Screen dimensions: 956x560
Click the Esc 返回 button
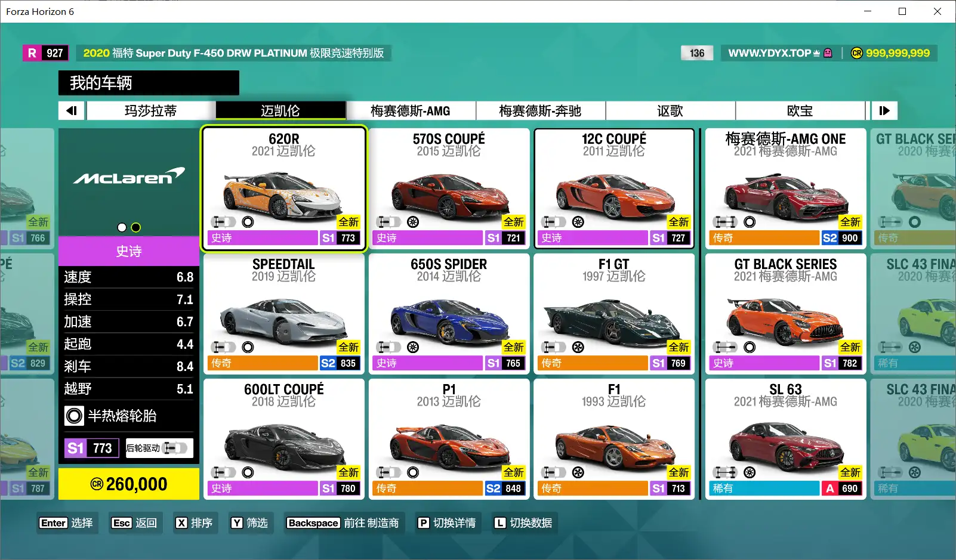pyautogui.click(x=134, y=523)
